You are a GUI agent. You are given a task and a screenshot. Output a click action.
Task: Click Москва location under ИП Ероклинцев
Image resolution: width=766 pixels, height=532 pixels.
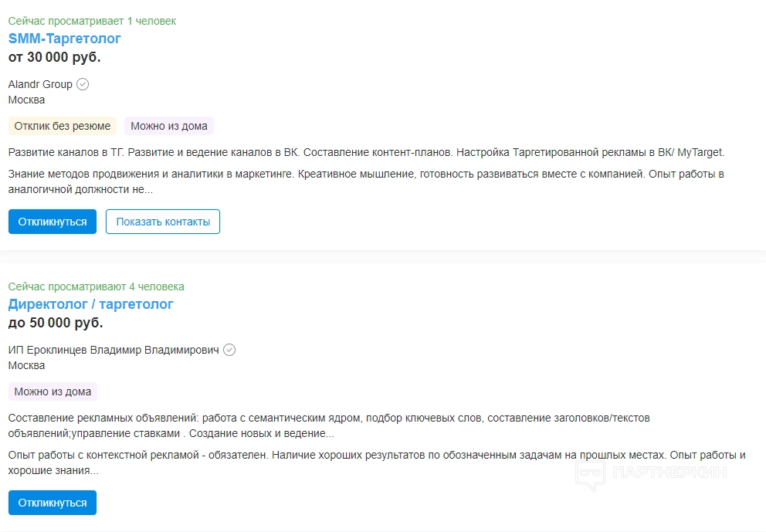coord(26,365)
